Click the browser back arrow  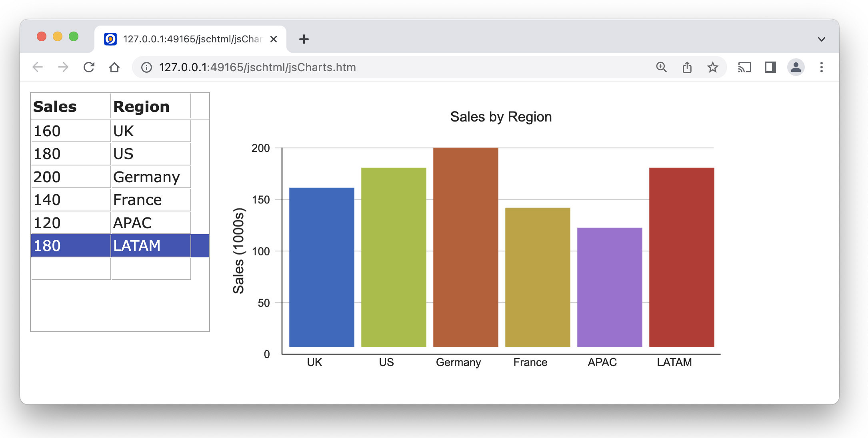(37, 67)
